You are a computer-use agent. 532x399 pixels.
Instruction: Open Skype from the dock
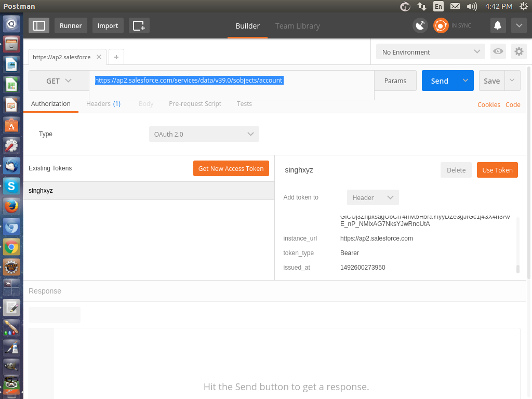click(11, 187)
